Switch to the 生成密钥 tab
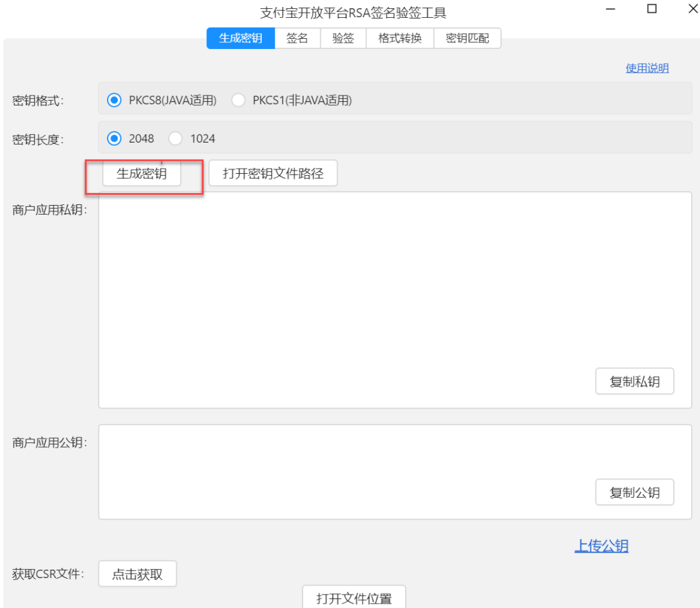Image resolution: width=700 pixels, height=608 pixels. tap(240, 38)
